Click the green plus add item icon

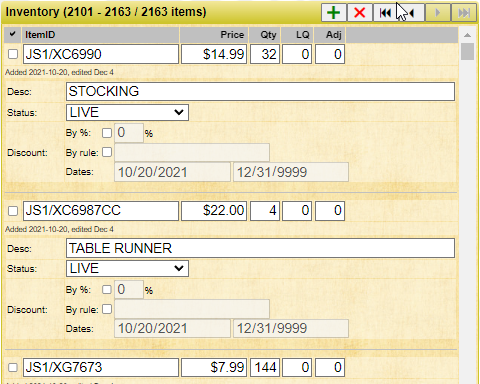(x=334, y=13)
